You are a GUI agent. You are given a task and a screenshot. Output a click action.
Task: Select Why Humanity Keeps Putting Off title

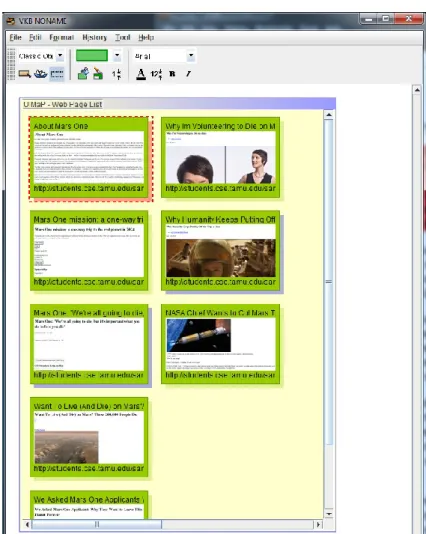[x=220, y=220]
